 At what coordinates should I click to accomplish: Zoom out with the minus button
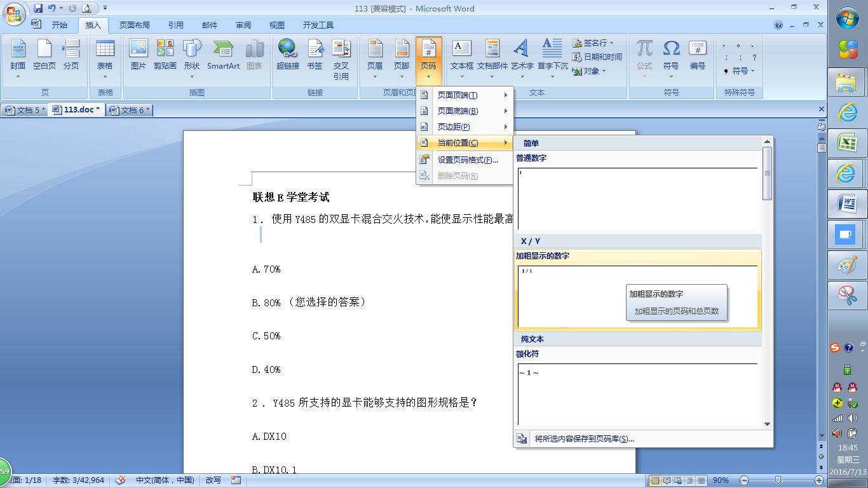[x=744, y=480]
